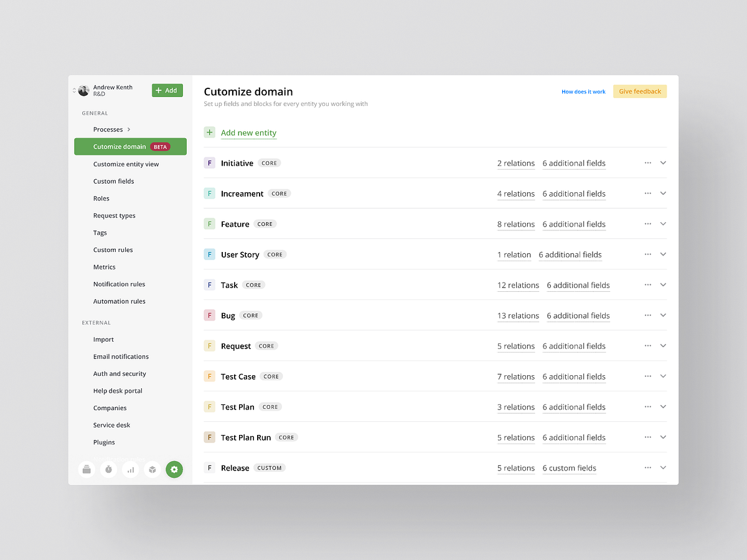Image resolution: width=747 pixels, height=560 pixels.
Task: Click the Release entity F icon
Action: [209, 468]
